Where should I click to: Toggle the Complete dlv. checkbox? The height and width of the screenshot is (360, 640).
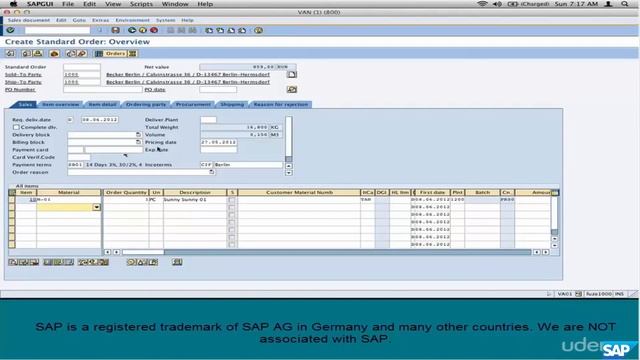click(16, 127)
